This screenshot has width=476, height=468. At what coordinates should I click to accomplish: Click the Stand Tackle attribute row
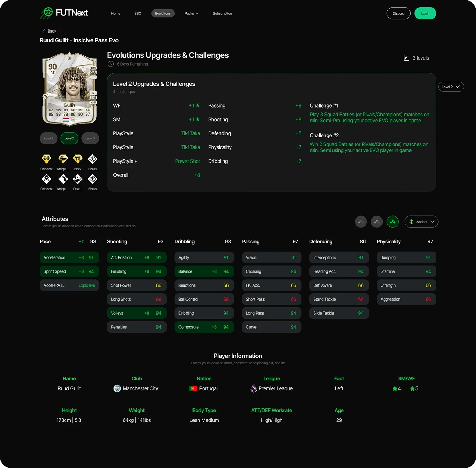pos(339,299)
